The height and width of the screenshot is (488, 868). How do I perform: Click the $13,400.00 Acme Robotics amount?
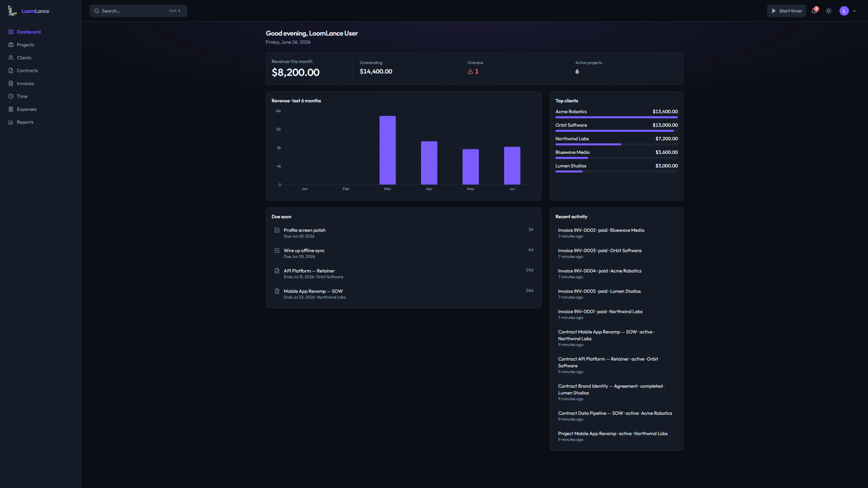pos(665,111)
